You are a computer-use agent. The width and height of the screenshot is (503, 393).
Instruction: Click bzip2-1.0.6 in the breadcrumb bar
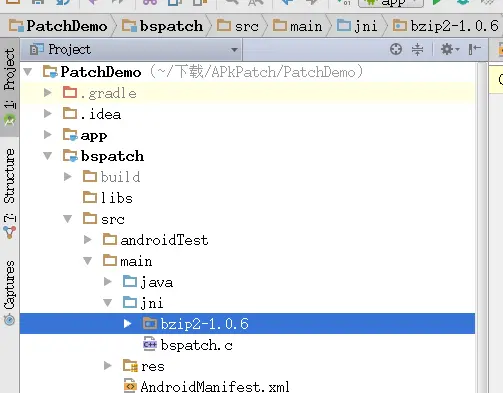point(446,26)
